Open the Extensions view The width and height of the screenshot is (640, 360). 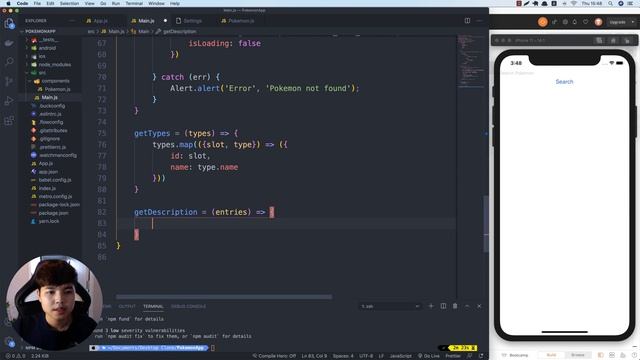pos(9,120)
